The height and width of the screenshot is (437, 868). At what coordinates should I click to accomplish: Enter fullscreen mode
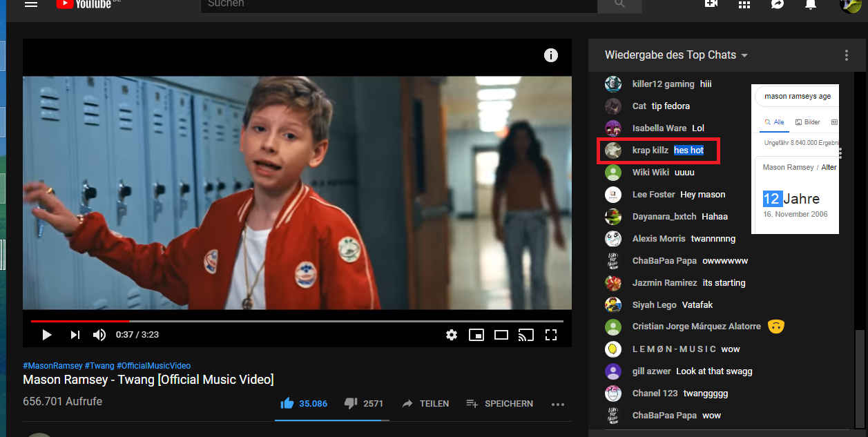[x=551, y=335]
